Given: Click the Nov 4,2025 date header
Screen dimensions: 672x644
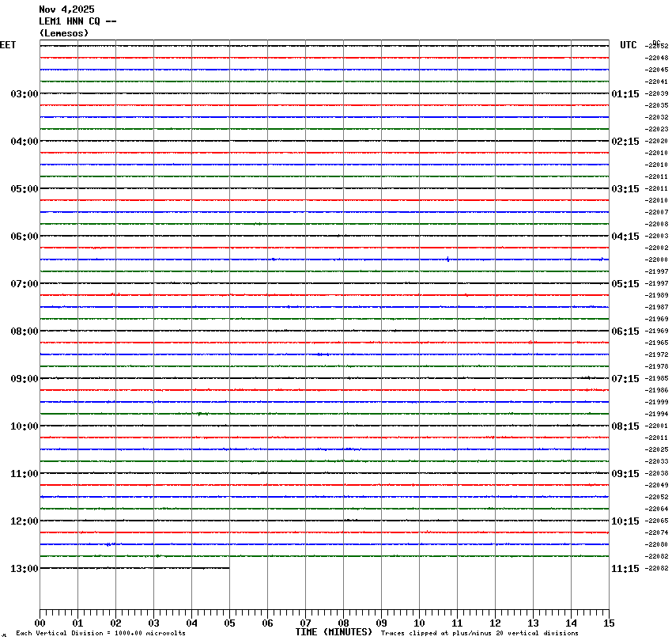Looking at the screenshot, I should click(66, 9).
